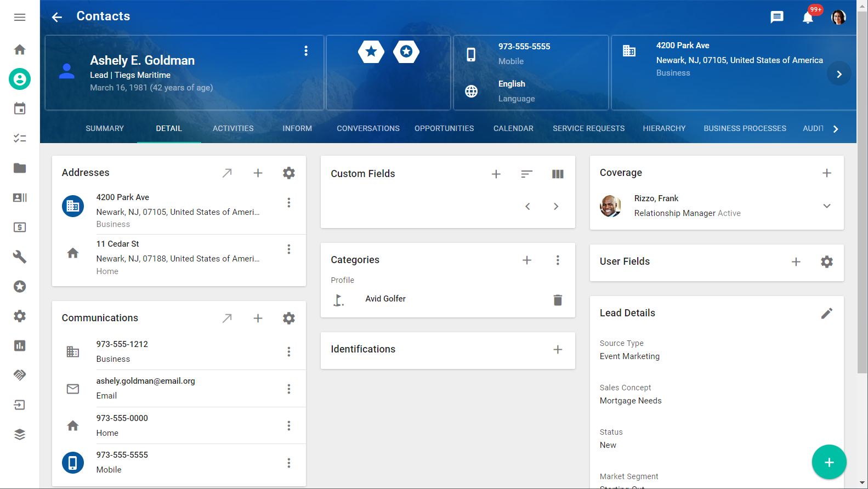
Task: Click the user profile avatar
Action: click(x=838, y=18)
